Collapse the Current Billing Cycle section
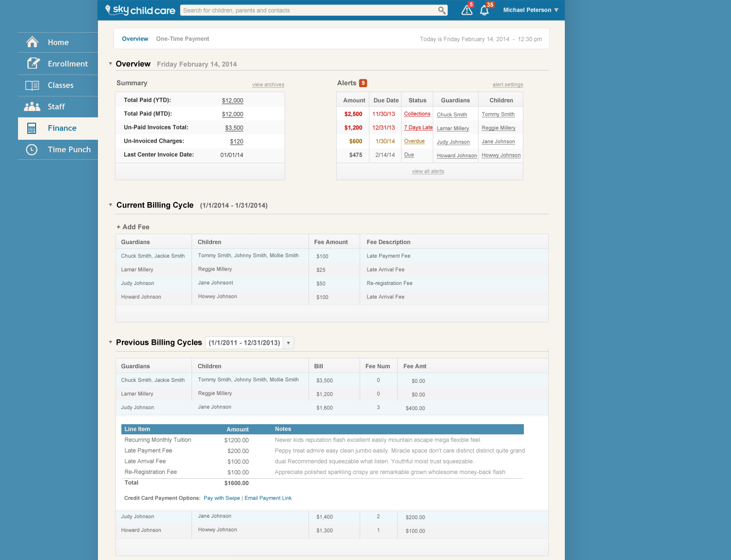 click(111, 205)
